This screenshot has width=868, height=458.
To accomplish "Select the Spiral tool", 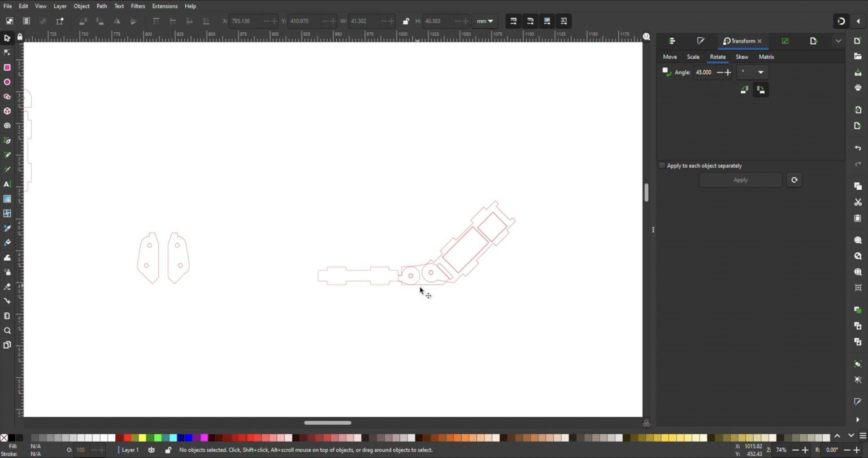I will 7,126.
